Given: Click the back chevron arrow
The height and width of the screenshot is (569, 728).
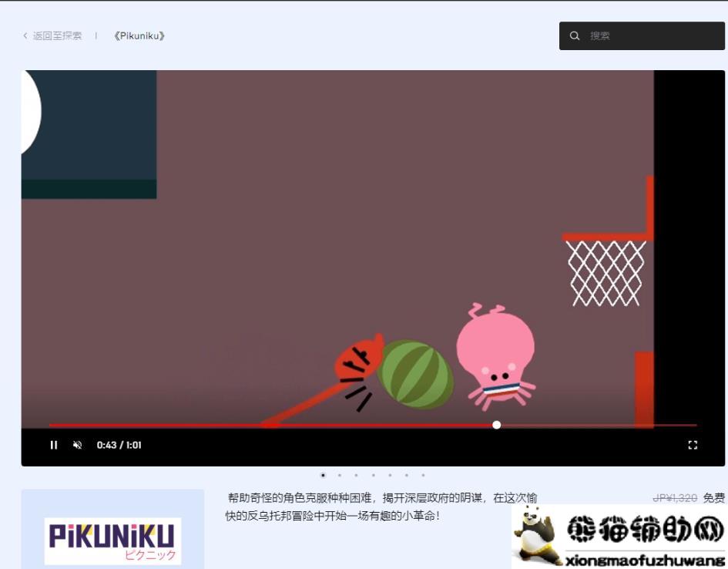Looking at the screenshot, I should point(25,36).
